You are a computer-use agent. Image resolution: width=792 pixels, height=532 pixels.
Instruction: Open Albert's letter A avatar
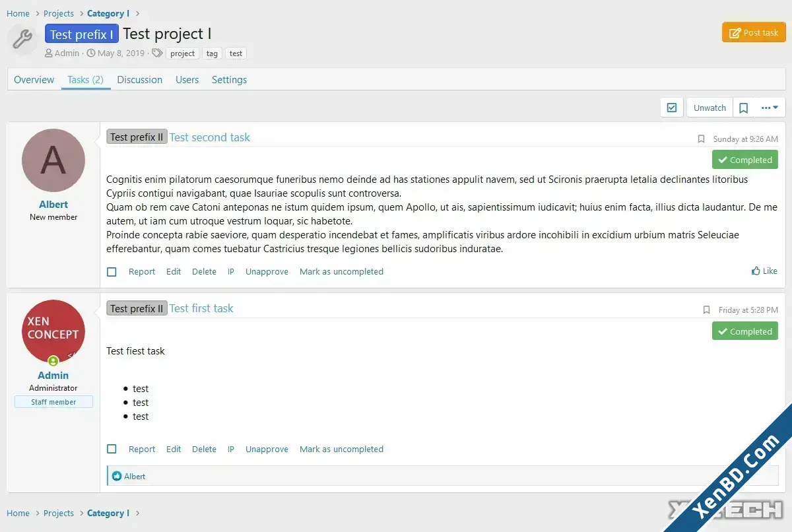click(x=53, y=160)
